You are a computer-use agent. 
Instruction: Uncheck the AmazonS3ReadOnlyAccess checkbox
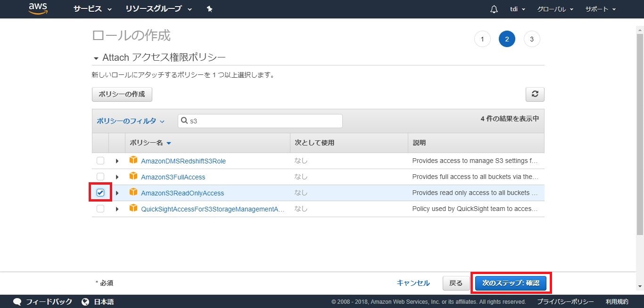(x=100, y=193)
